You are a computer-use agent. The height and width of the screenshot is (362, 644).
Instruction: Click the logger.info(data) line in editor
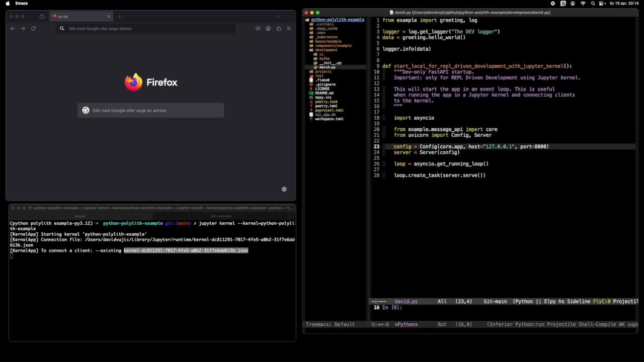407,49
